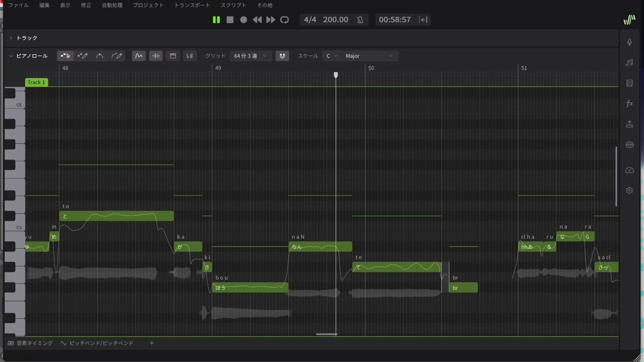The width and height of the screenshot is (644, 362).
Task: Toggle waveform display
Action: (156, 56)
